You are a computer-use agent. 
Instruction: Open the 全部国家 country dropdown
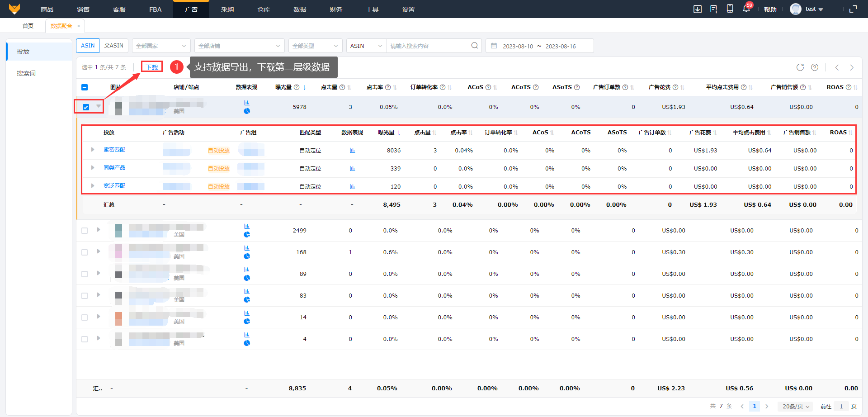(x=161, y=46)
